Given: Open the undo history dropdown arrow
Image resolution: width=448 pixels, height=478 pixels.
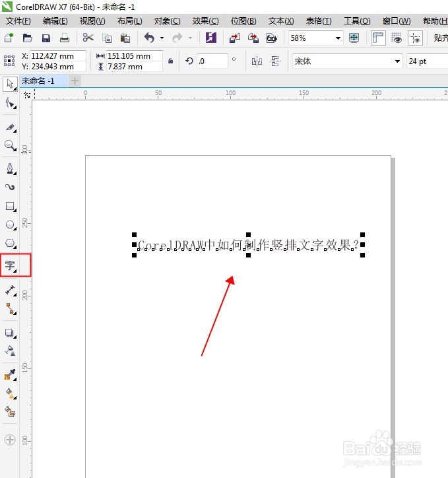Looking at the screenshot, I should click(162, 38).
